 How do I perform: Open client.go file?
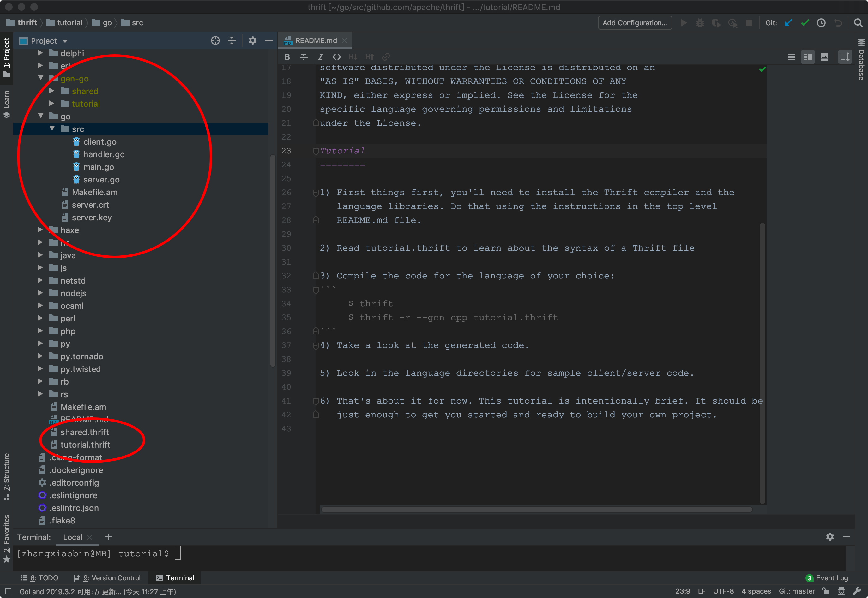[100, 142]
